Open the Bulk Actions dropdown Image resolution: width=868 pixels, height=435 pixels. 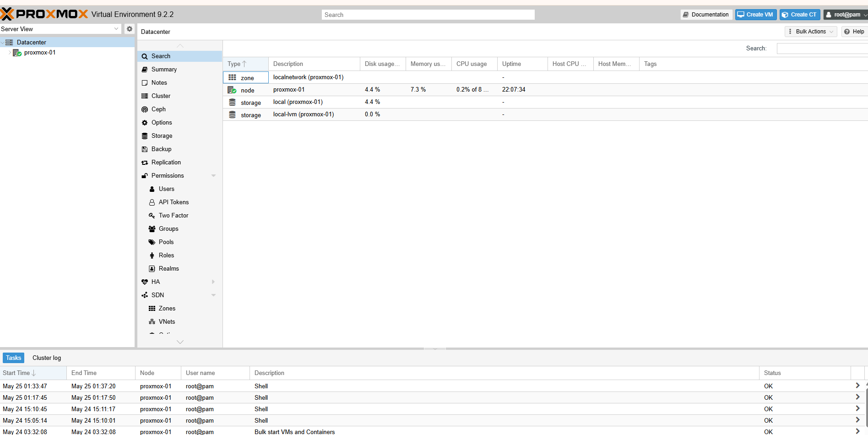coord(811,32)
